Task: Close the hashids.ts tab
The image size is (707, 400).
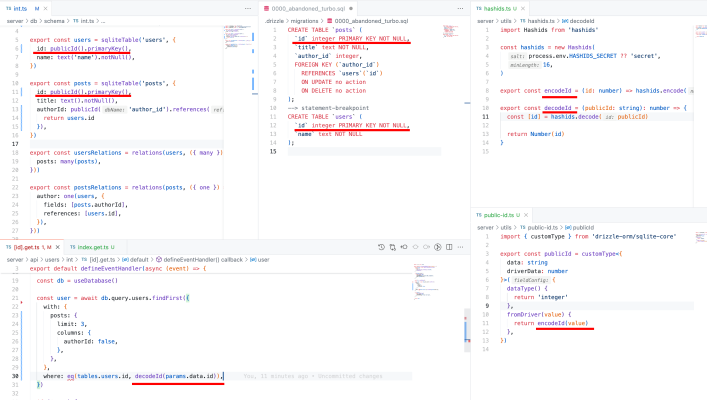Action: [x=523, y=9]
